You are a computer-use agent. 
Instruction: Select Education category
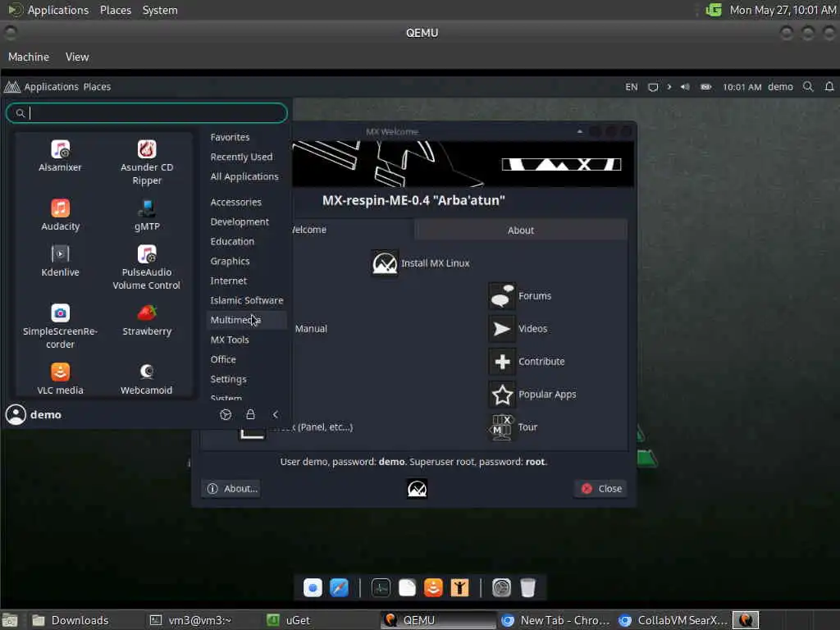coord(232,242)
